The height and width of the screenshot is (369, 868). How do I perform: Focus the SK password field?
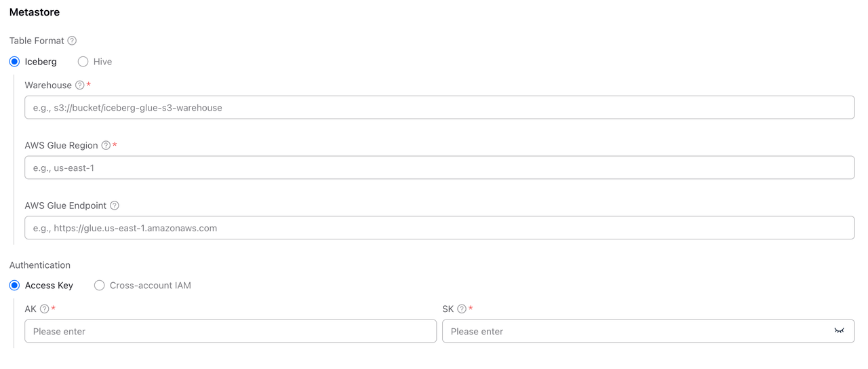point(637,331)
